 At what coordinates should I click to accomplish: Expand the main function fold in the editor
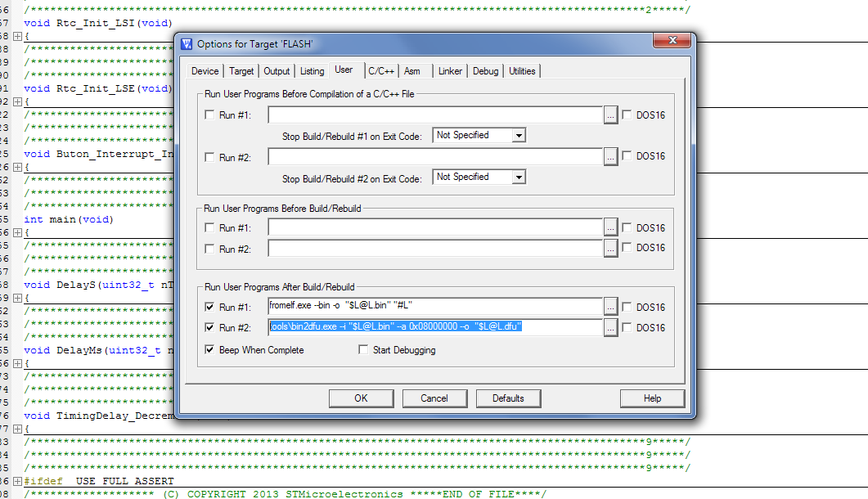[x=17, y=232]
